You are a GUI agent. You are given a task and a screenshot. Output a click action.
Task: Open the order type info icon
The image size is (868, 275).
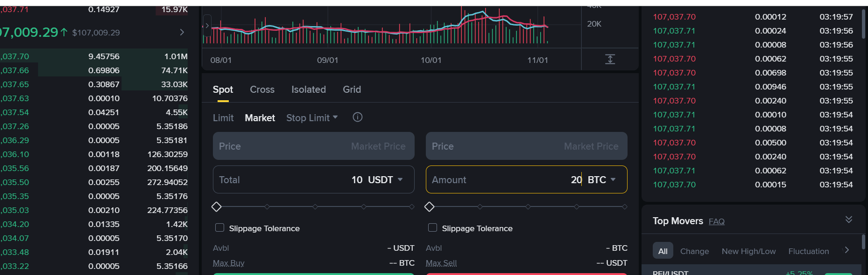(358, 117)
